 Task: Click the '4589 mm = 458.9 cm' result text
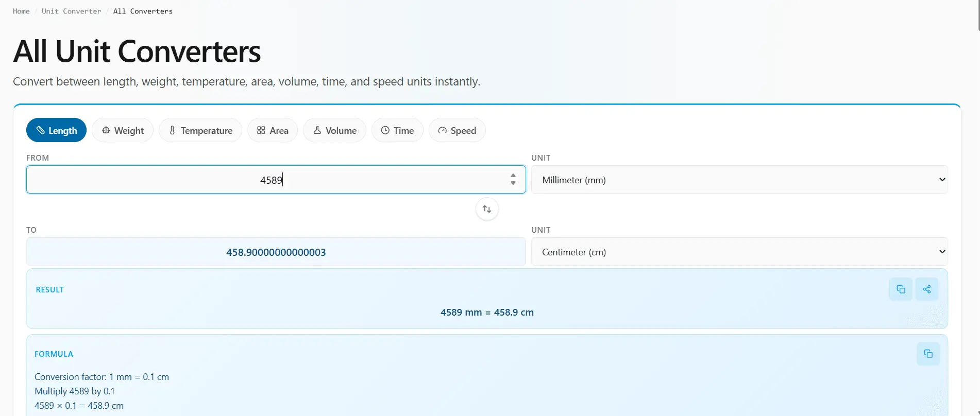coord(487,312)
